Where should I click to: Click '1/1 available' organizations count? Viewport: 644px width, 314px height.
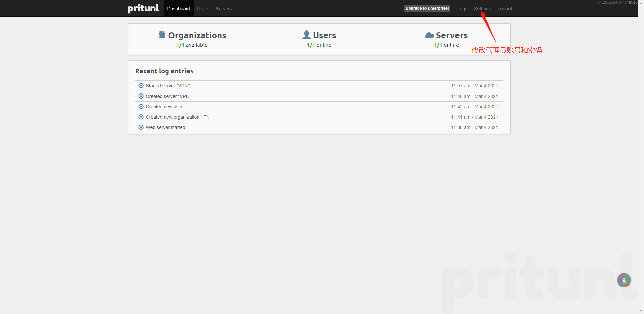192,45
